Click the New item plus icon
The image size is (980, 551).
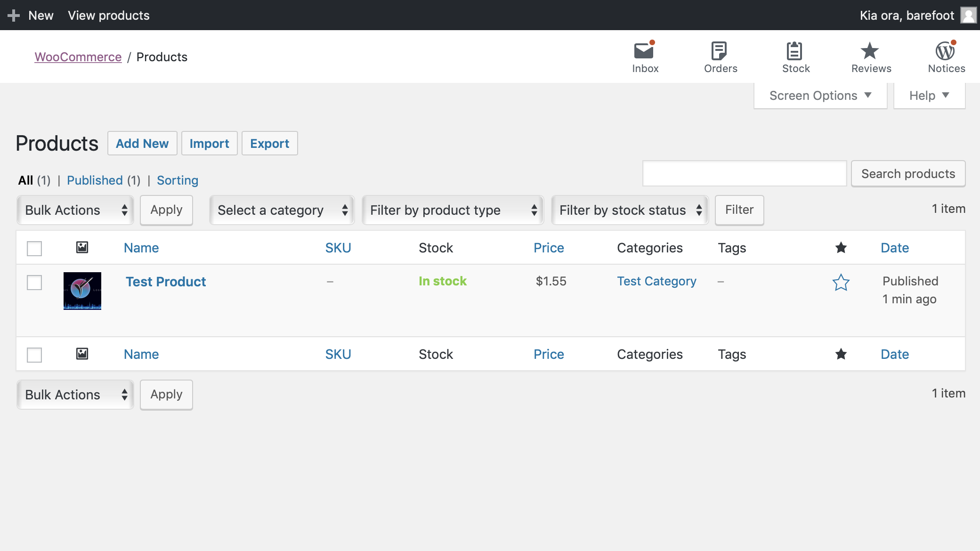click(14, 15)
